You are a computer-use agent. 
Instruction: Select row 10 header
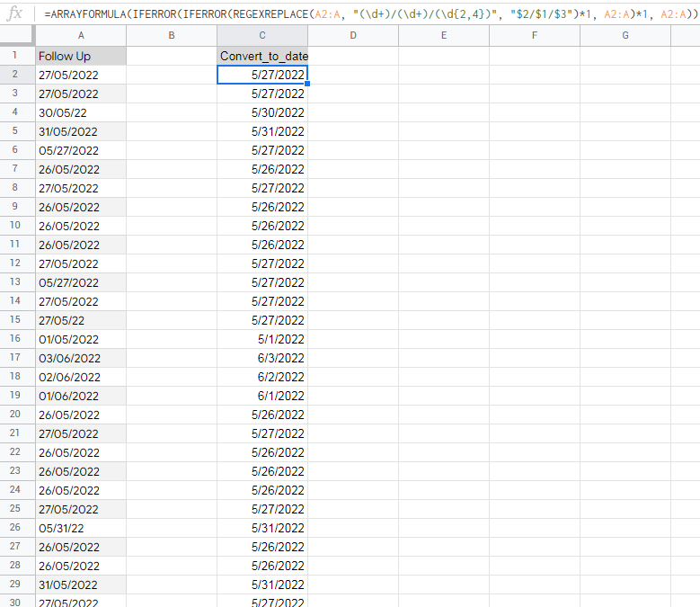pos(17,226)
